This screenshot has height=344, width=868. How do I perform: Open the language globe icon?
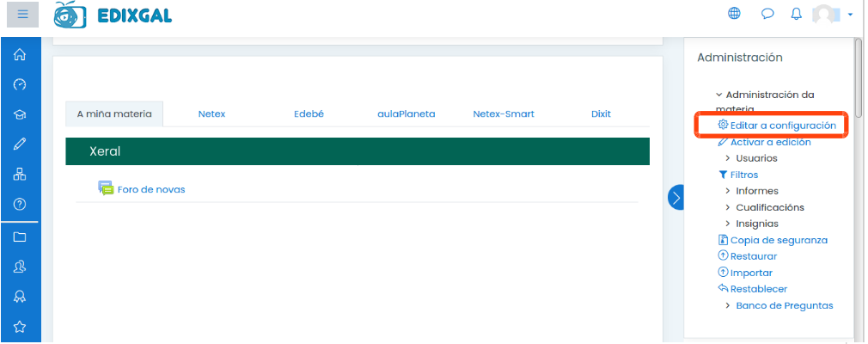tap(734, 14)
